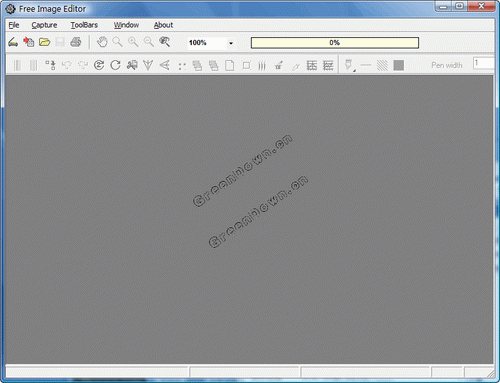Click the 0% progress bar
Viewport: 500px width, 383px height.
pyautogui.click(x=335, y=43)
